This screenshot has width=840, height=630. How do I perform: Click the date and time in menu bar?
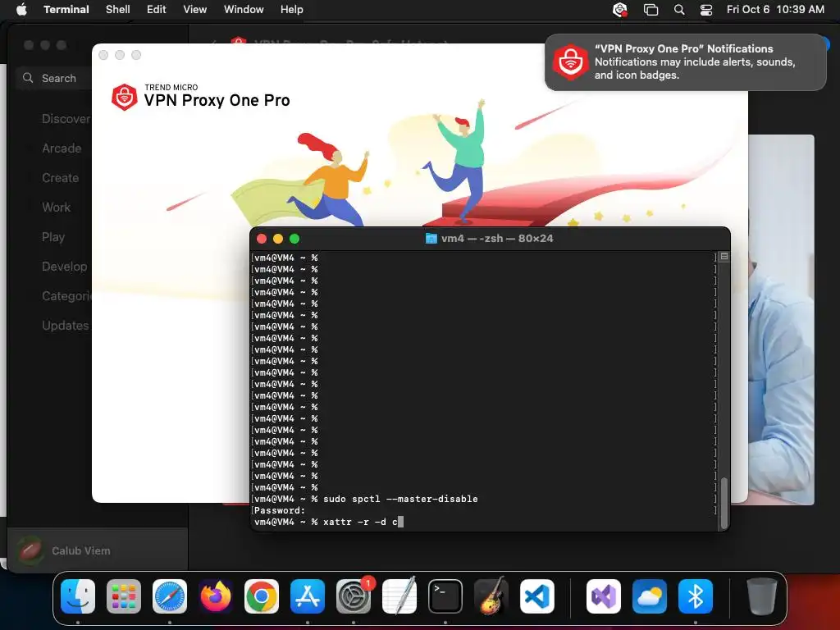tap(775, 10)
